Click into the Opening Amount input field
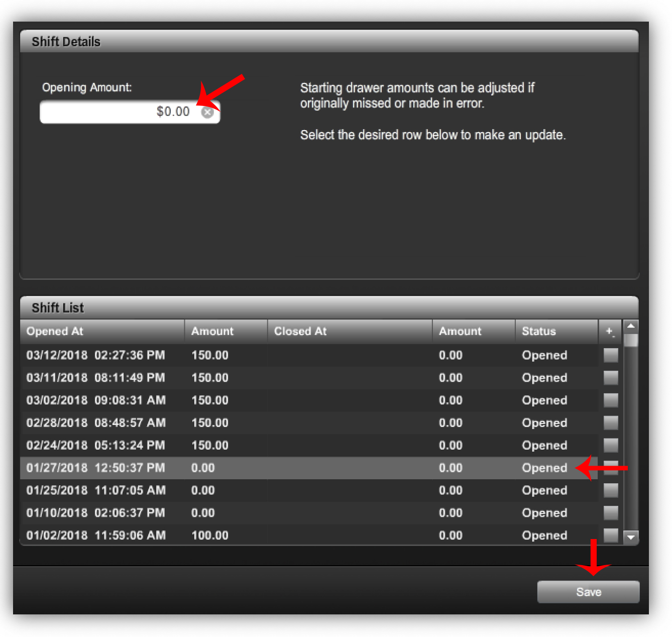 click(x=121, y=112)
